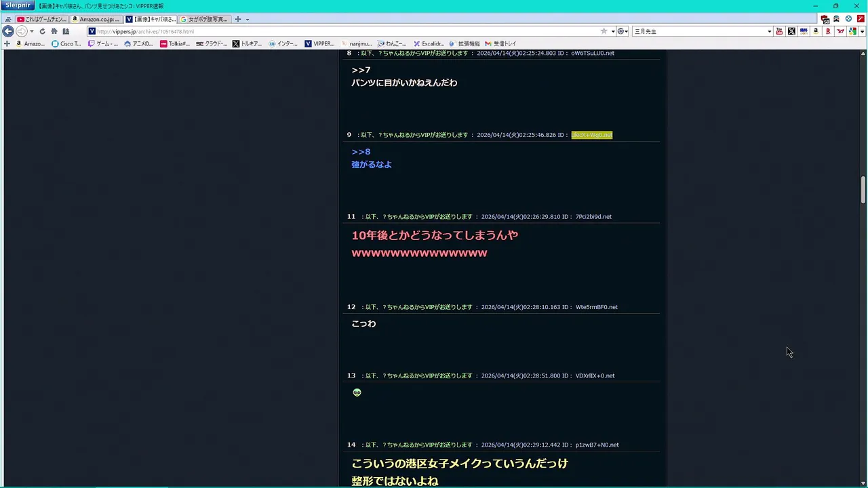This screenshot has width=868, height=488.
Task: Click the red pen extension icon in the title-area row
Action: point(861,19)
